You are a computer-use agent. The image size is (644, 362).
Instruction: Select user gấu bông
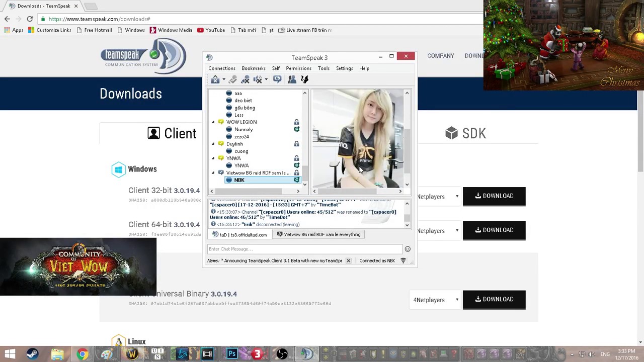(x=245, y=108)
